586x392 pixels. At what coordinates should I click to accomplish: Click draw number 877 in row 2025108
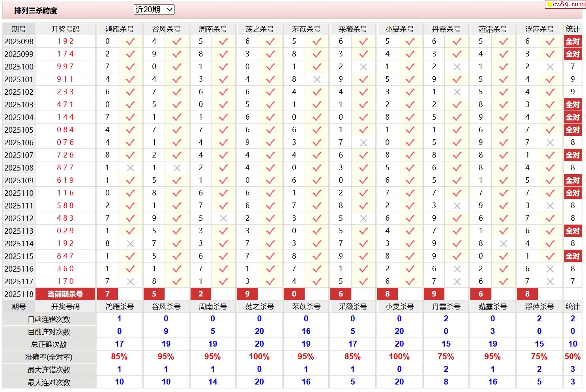[66, 168]
